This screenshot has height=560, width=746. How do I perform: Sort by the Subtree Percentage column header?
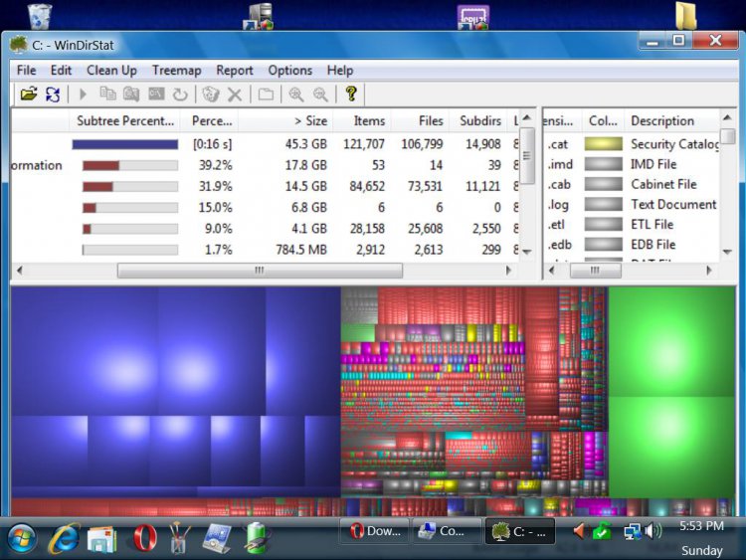(x=124, y=120)
